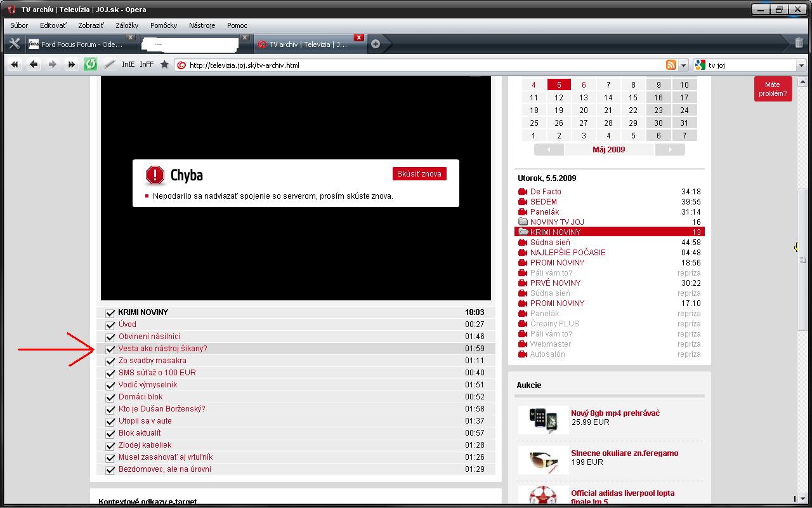Add a new tab with plus button
This screenshot has height=508, width=812.
coord(376,44)
